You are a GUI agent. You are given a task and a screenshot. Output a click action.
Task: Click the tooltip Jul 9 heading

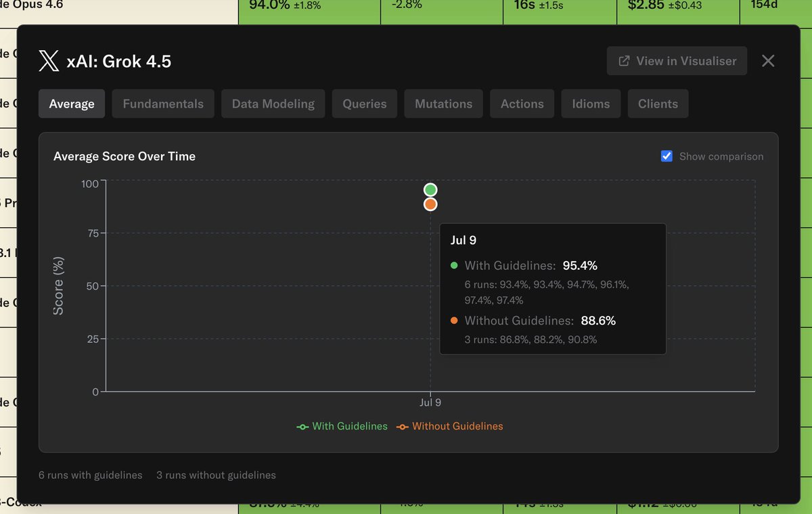click(x=463, y=240)
